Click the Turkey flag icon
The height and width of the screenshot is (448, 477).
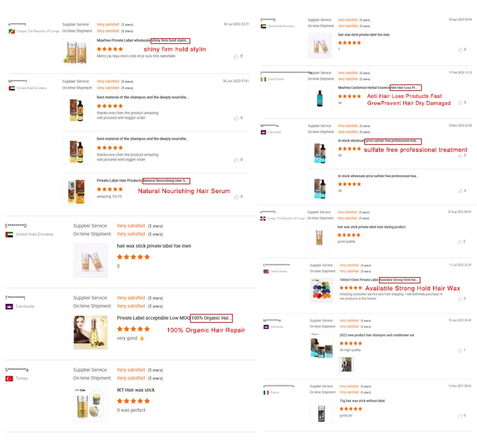pos(9,378)
